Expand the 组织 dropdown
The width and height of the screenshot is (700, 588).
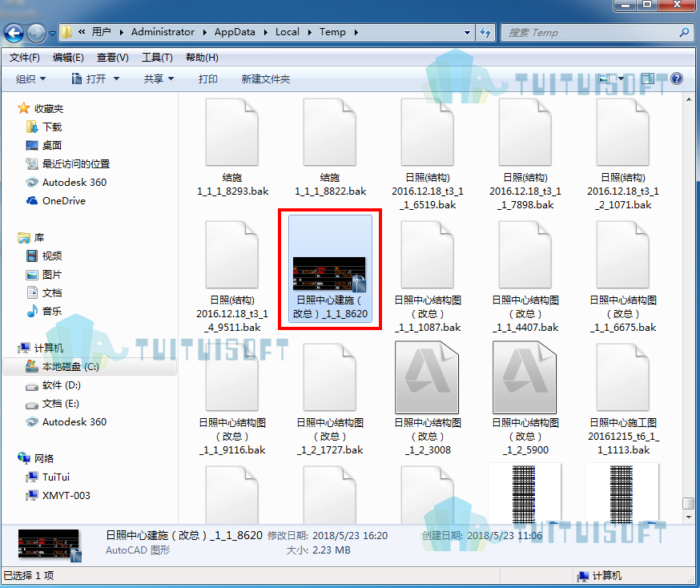(30, 79)
